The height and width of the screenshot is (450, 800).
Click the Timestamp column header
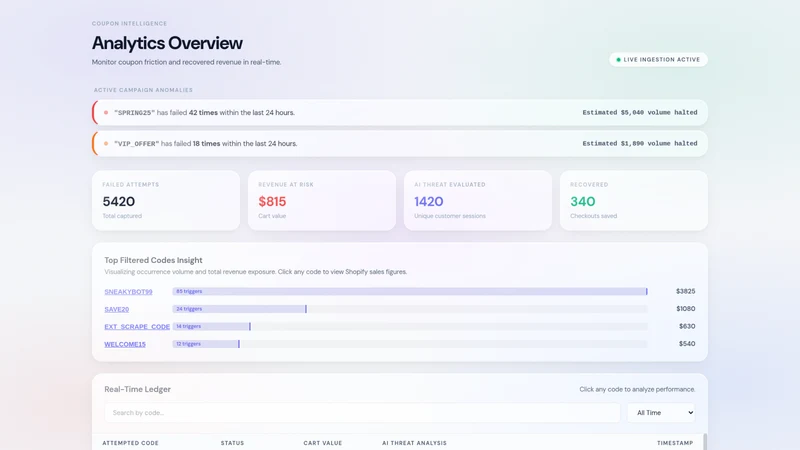pos(675,443)
